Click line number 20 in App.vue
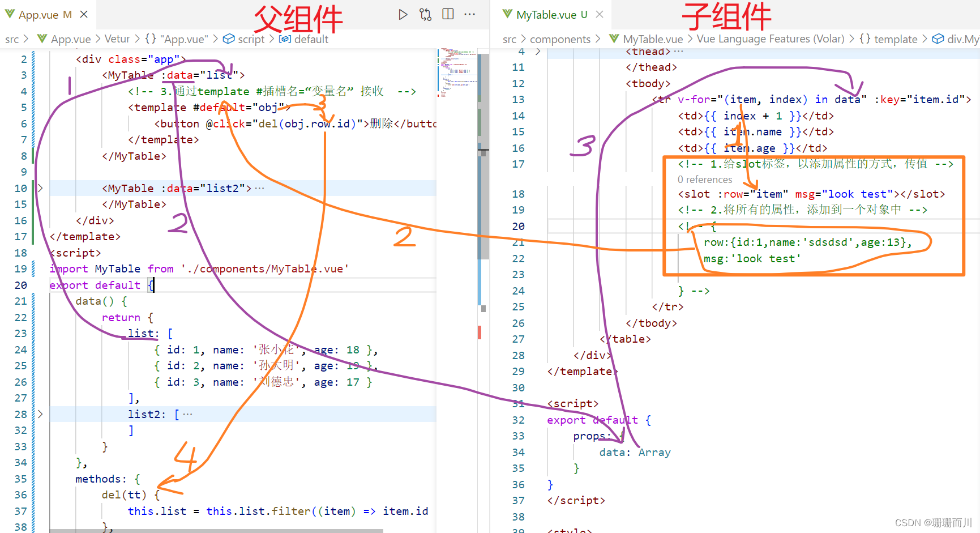 21,285
